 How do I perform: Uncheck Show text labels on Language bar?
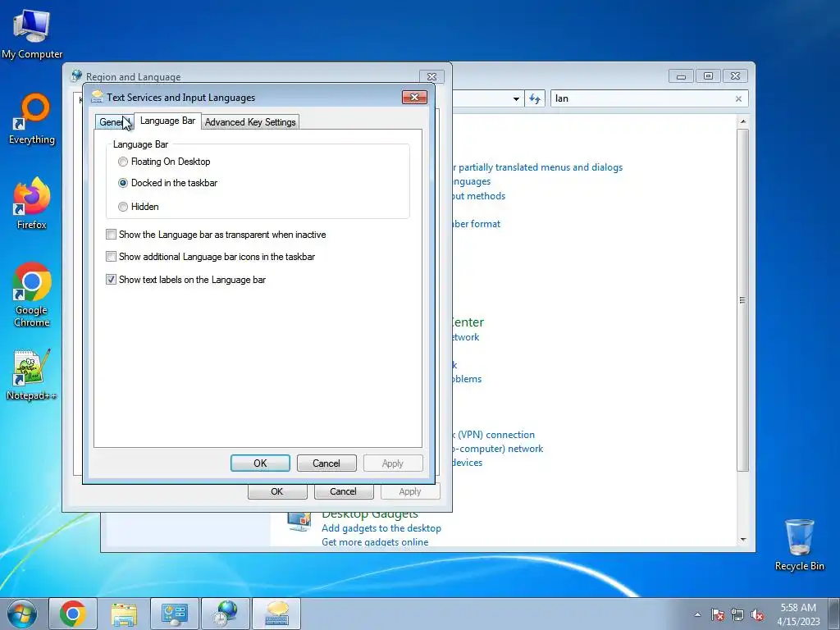[x=111, y=279]
